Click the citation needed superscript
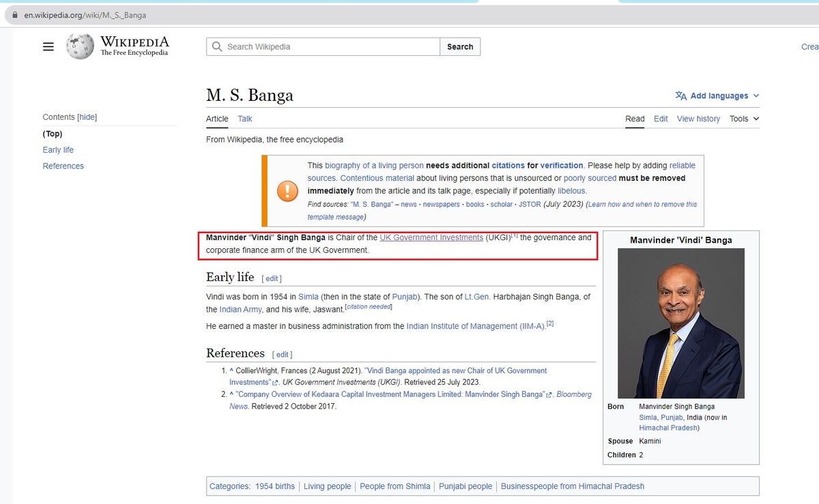This screenshot has width=819, height=504. click(x=369, y=307)
